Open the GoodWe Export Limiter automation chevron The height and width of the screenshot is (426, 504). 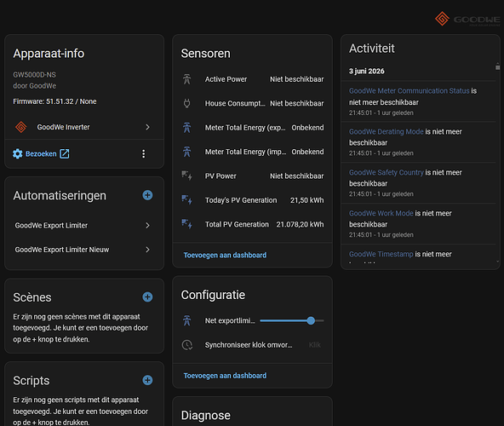(147, 225)
